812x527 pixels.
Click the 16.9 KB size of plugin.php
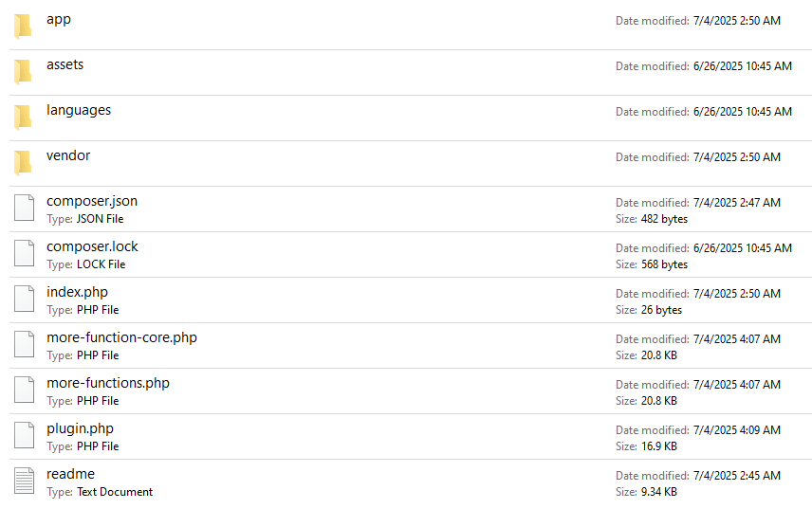click(658, 446)
